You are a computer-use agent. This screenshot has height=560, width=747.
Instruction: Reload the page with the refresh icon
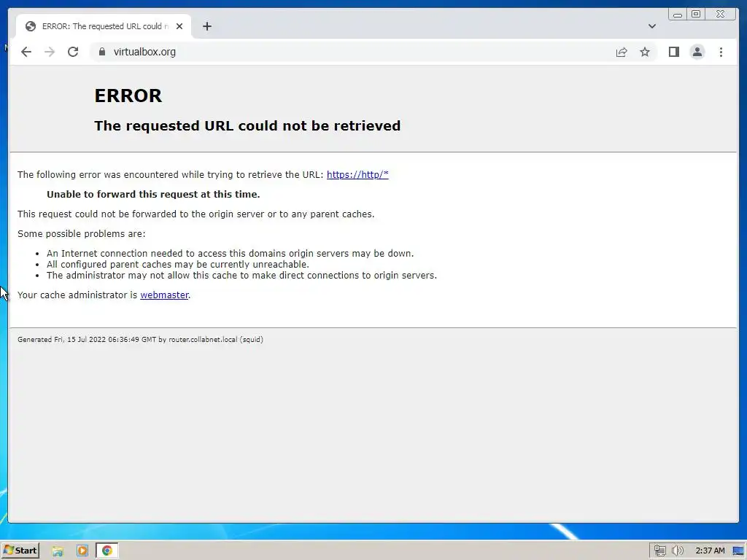(73, 52)
